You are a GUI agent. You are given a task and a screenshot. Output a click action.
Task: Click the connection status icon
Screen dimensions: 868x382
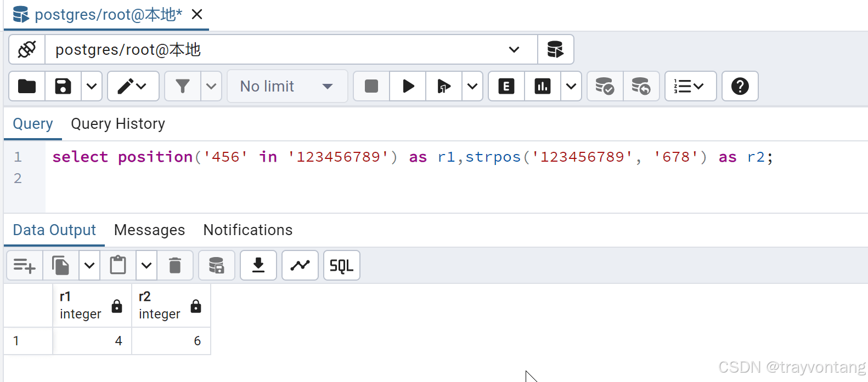click(27, 49)
